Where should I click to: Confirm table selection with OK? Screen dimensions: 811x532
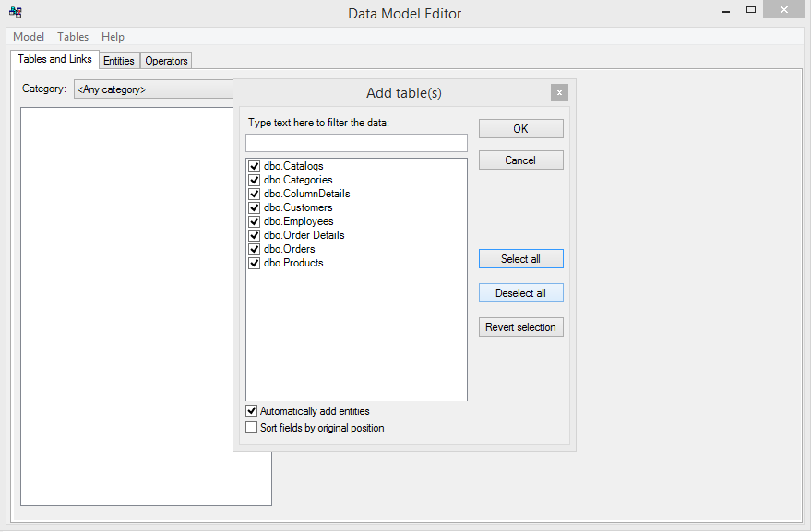tap(520, 128)
